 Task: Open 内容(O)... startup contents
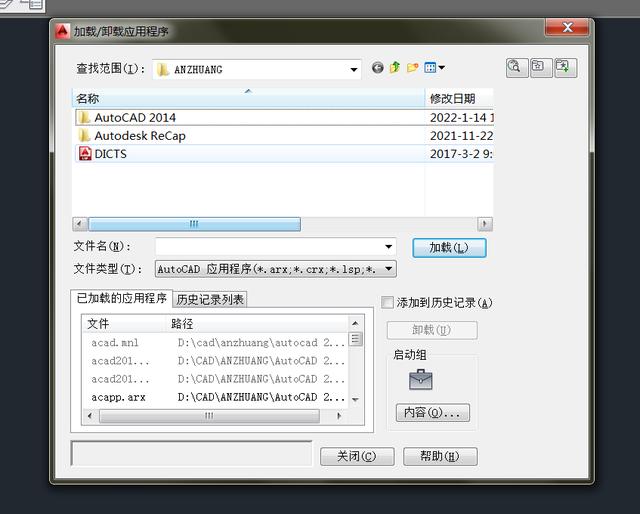click(433, 412)
